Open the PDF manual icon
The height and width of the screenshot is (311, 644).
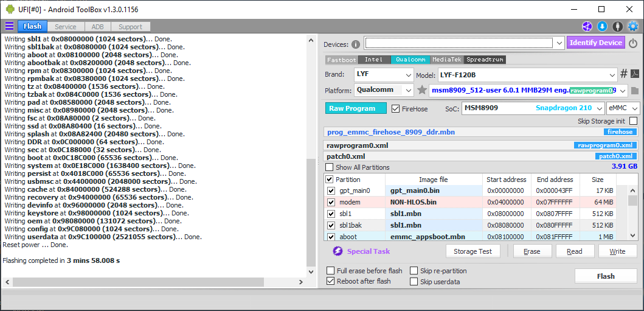coord(634,74)
